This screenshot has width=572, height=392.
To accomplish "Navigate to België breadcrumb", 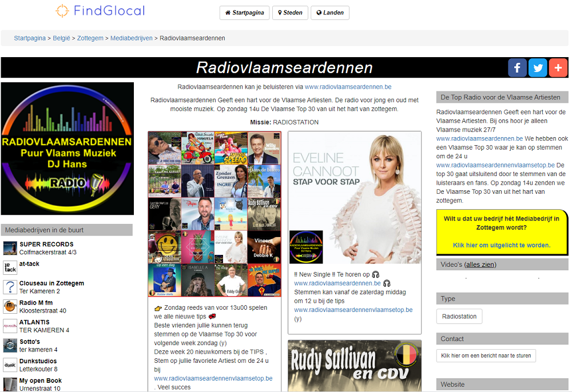I will tap(61, 38).
